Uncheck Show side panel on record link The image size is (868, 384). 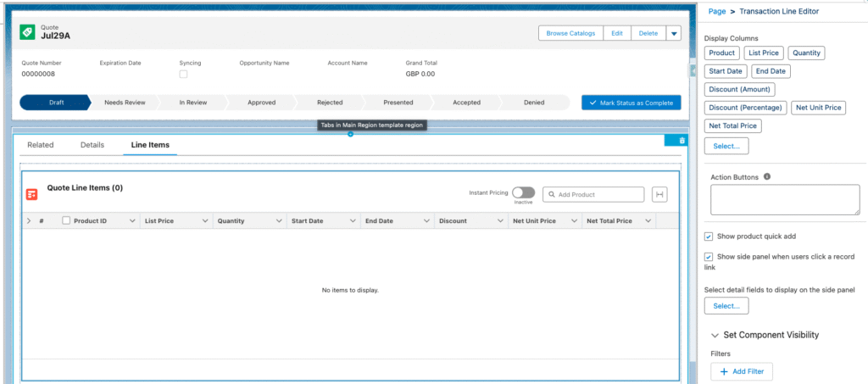709,256
